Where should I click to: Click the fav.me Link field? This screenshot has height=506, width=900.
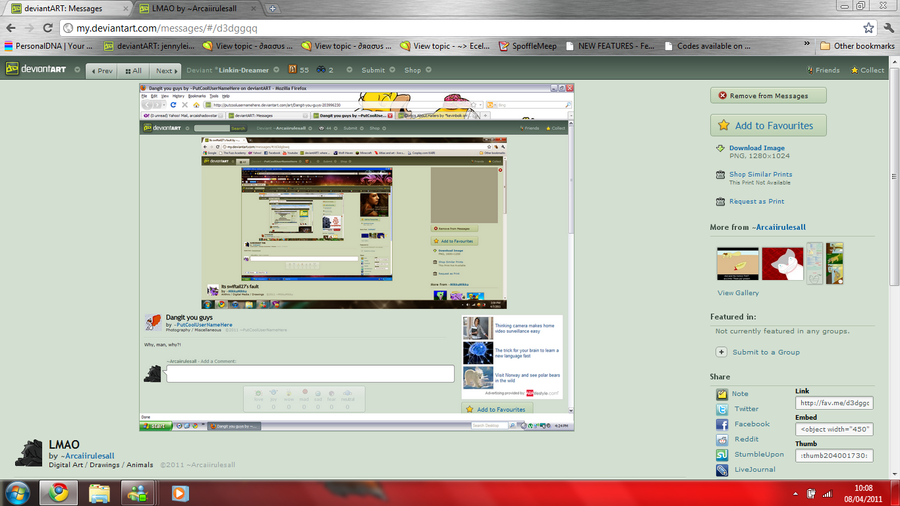point(834,403)
